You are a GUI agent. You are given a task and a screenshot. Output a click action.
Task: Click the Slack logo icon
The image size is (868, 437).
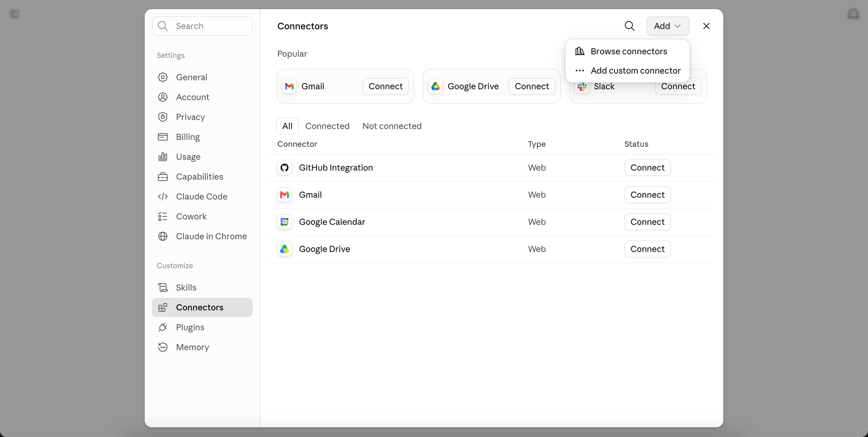tap(582, 88)
